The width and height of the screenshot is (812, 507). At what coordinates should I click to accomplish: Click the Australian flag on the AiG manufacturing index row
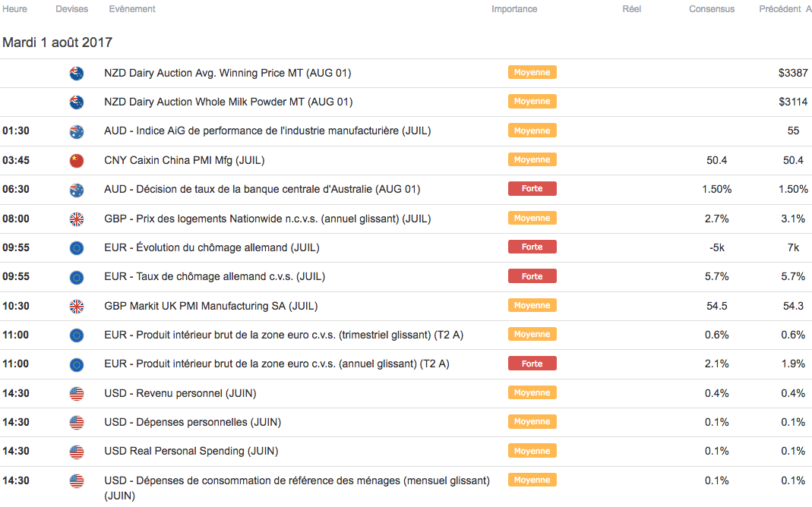(77, 131)
